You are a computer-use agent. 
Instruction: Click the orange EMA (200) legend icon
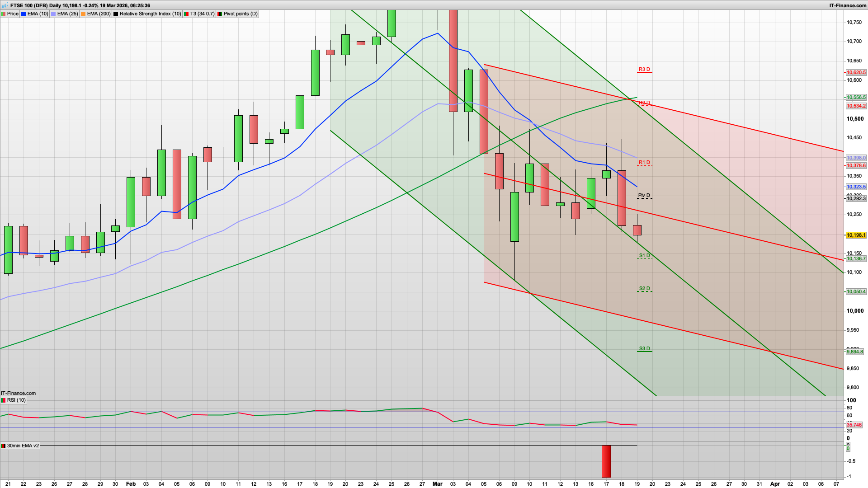(83, 14)
